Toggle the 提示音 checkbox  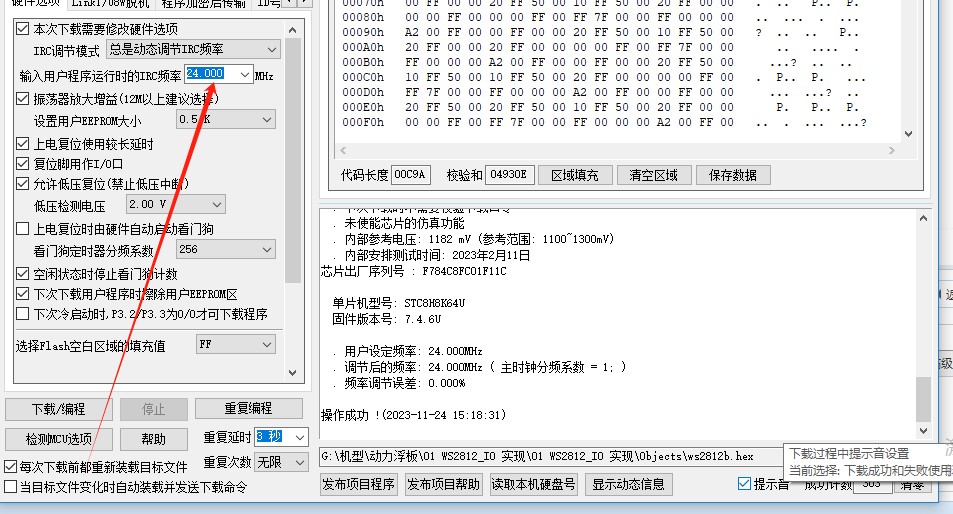coord(744,484)
